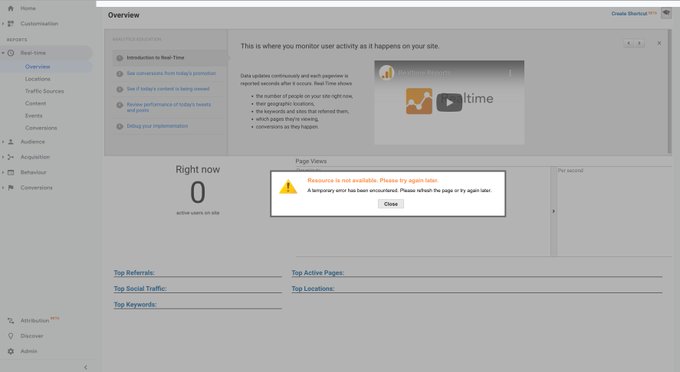Expand the Behaviour section

click(3, 172)
